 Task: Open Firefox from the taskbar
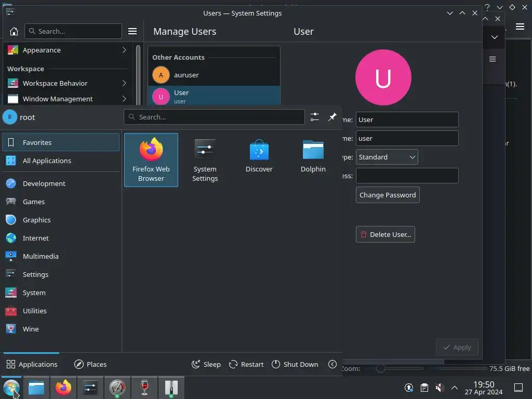63,388
